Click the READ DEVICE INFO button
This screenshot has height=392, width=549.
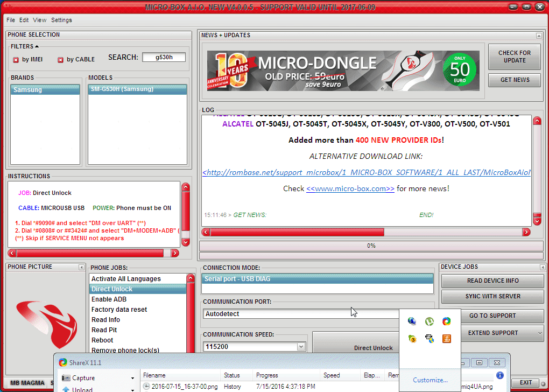click(x=492, y=281)
